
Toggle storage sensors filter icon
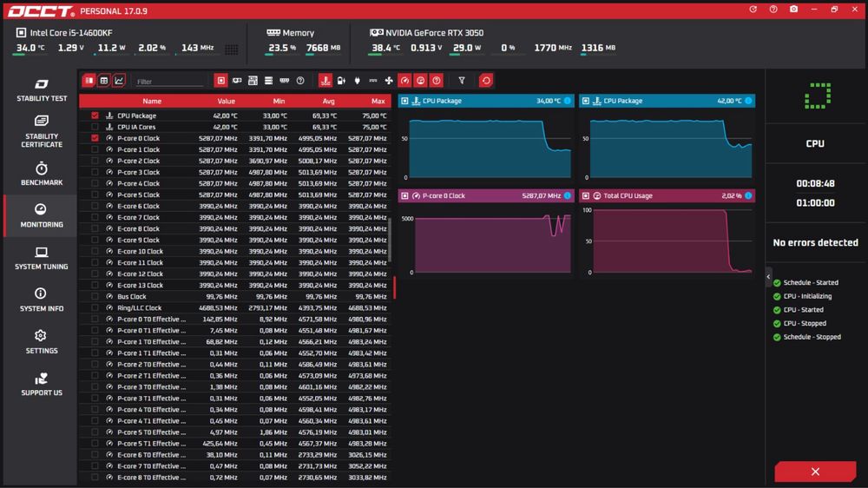pyautogui.click(x=268, y=81)
